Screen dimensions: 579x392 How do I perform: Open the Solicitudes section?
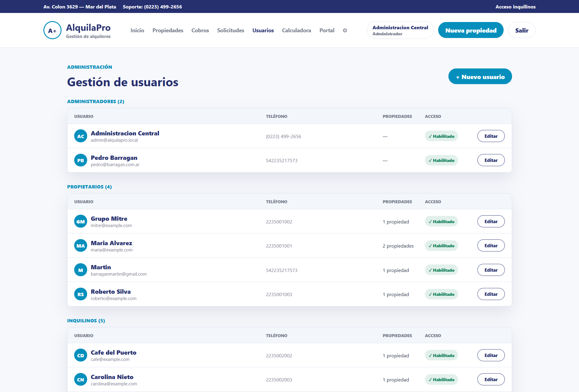pos(231,30)
